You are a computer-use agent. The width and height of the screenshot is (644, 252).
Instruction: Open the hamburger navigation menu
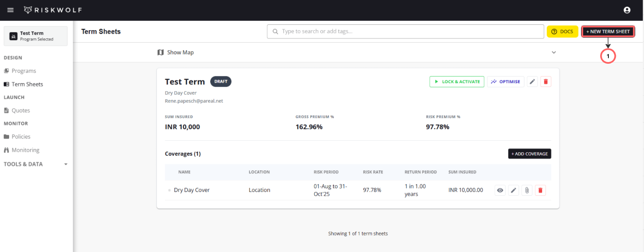pyautogui.click(x=10, y=10)
